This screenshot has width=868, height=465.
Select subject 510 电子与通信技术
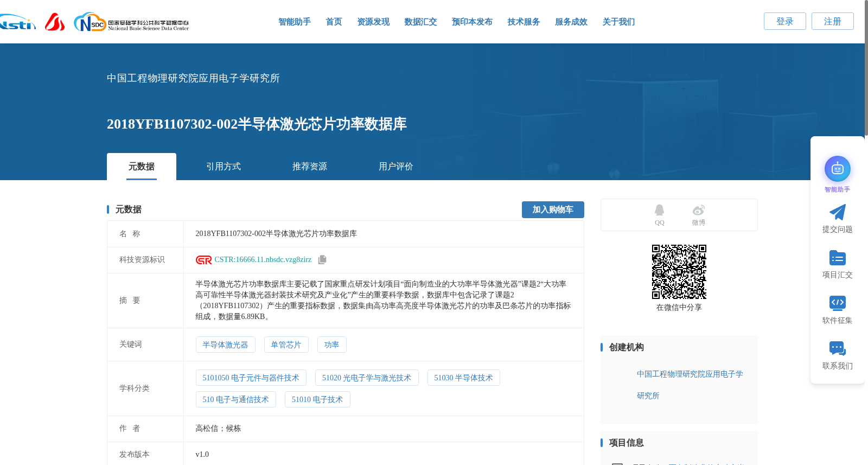pos(235,399)
